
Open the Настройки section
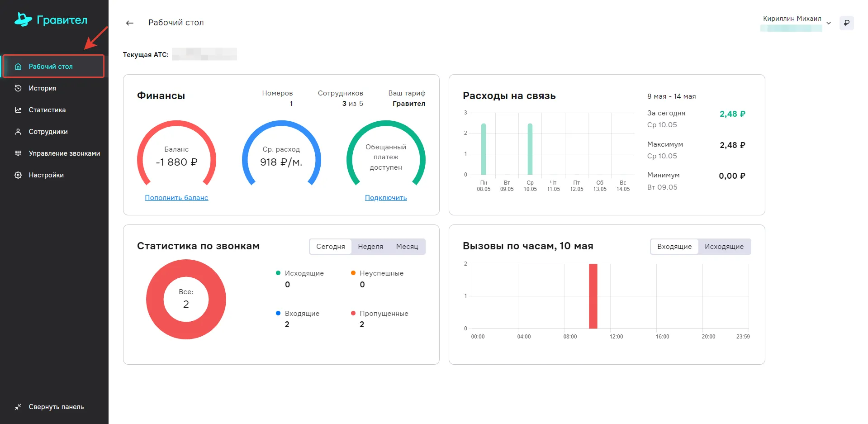click(54, 175)
